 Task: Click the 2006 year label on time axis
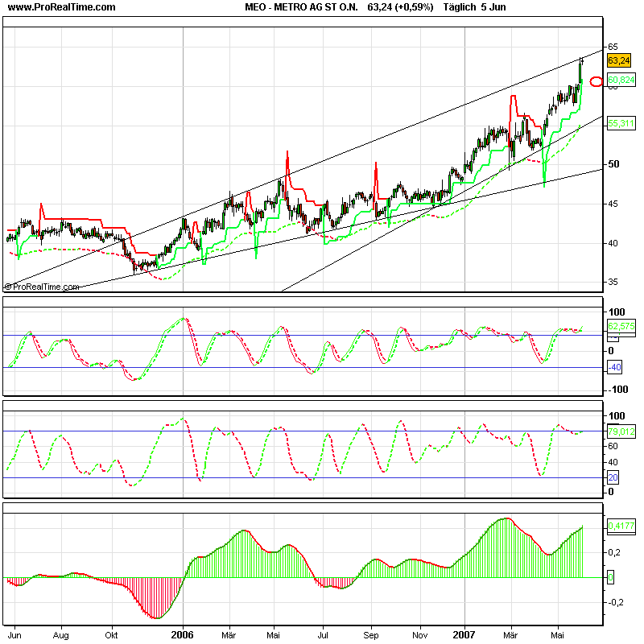pos(182,635)
